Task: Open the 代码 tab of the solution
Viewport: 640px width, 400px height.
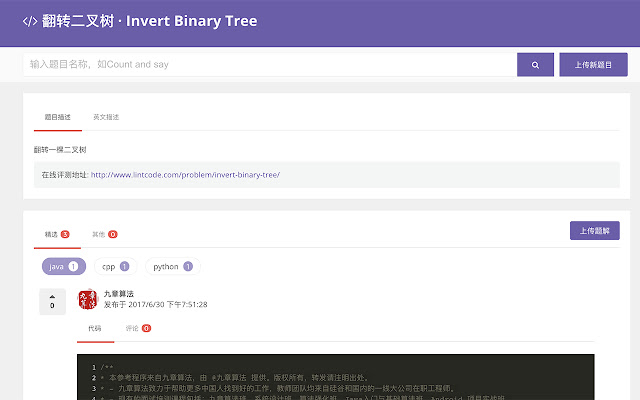Action: tap(94, 328)
